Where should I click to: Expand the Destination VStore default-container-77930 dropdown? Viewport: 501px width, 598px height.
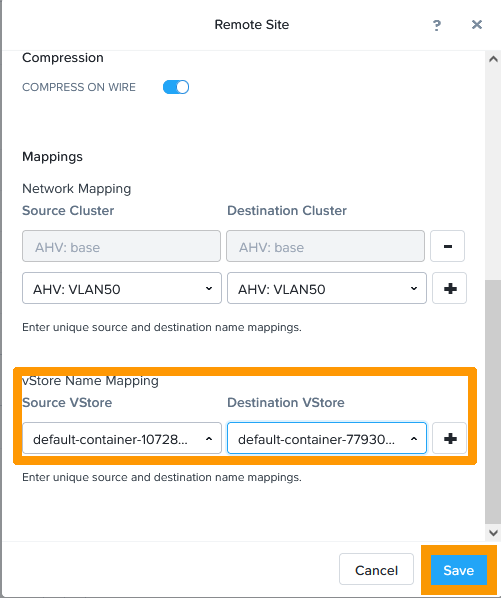click(327, 438)
